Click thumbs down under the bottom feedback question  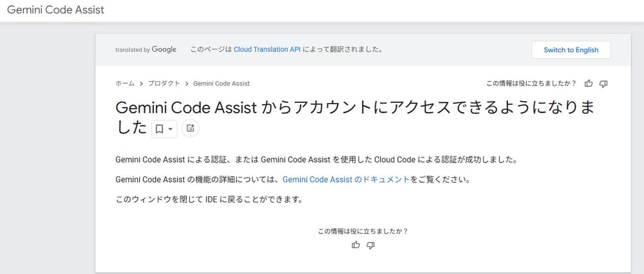tap(370, 245)
